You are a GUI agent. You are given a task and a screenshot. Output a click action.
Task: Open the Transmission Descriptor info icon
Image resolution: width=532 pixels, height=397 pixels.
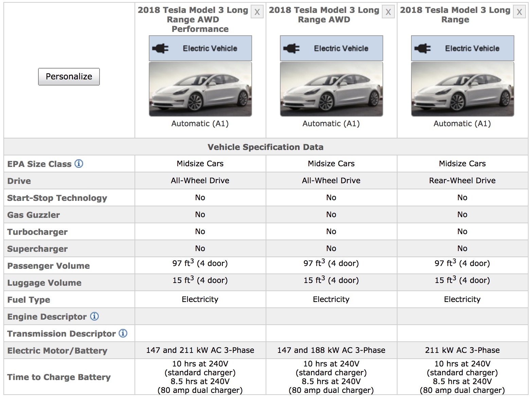tap(123, 333)
